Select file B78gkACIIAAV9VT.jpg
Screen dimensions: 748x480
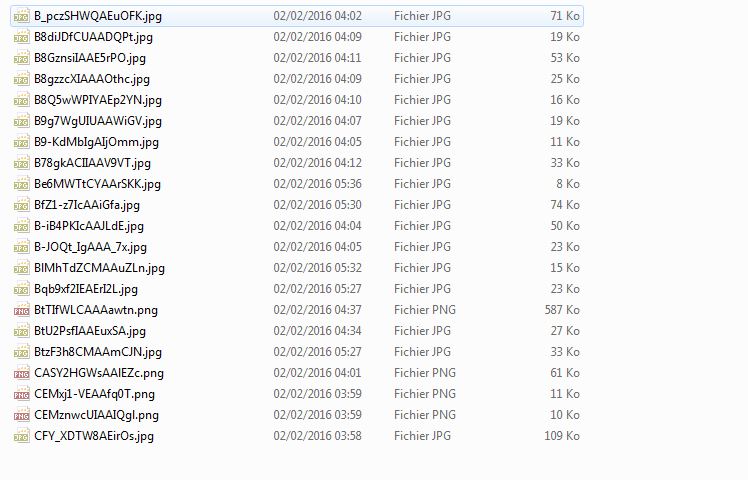92,163
